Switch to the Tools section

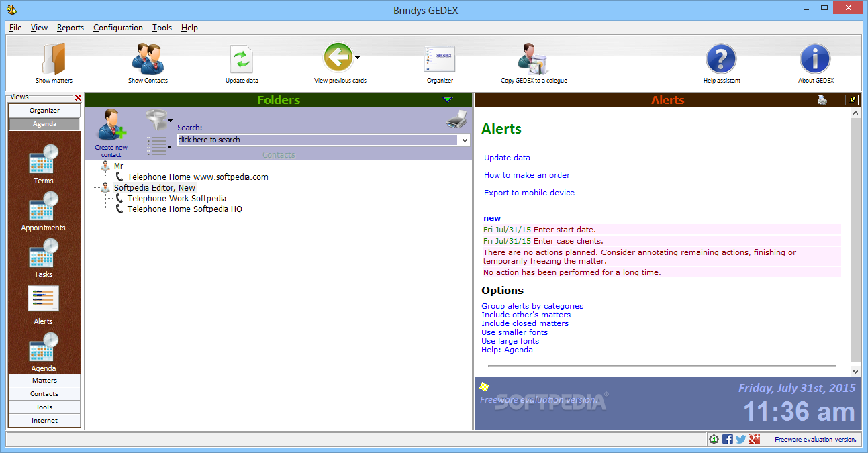pos(44,407)
